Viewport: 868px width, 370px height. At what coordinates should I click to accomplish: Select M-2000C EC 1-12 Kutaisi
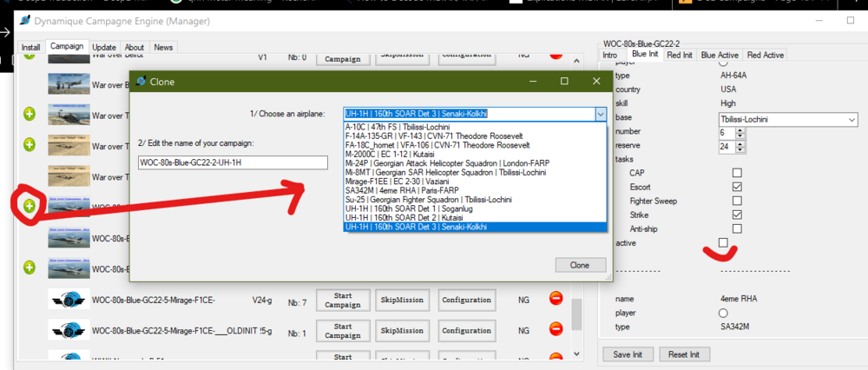(x=476, y=154)
